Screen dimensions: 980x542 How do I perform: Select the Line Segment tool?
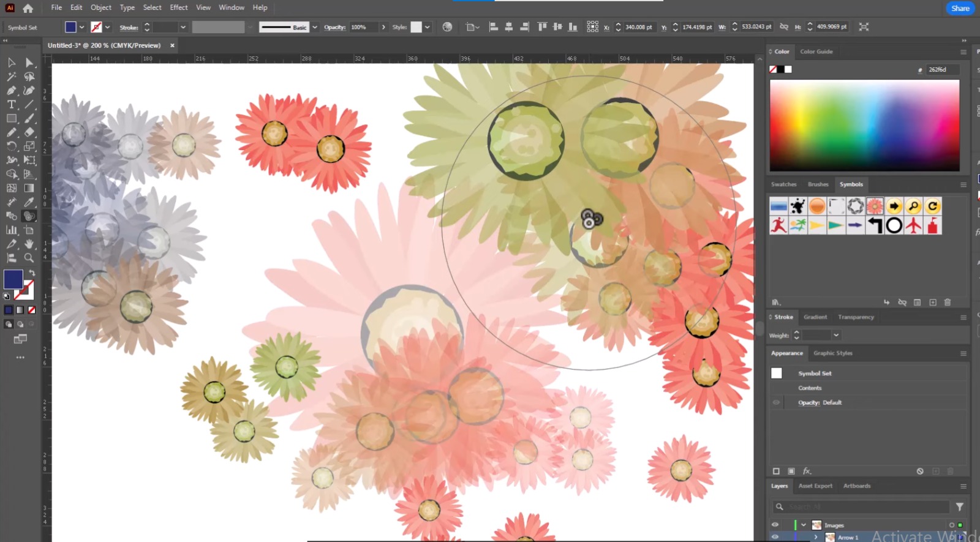coord(29,105)
